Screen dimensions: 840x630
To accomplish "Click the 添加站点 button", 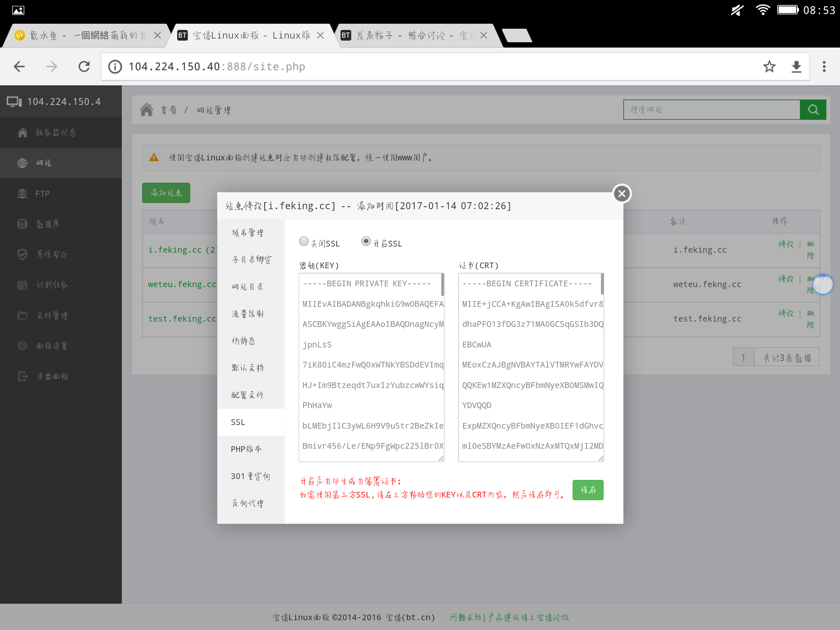I will [x=166, y=193].
